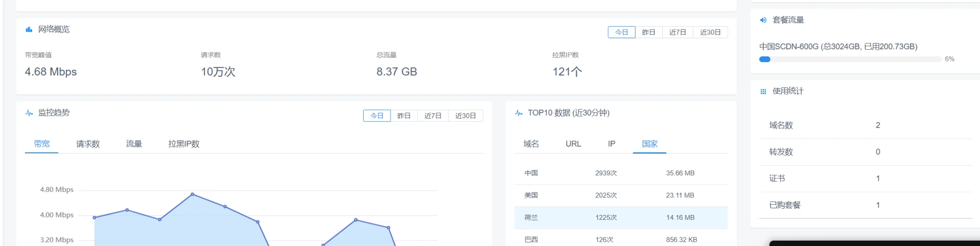980x246 pixels.
Task: Open the 流量 tab in 监控趋势
Action: (x=134, y=144)
